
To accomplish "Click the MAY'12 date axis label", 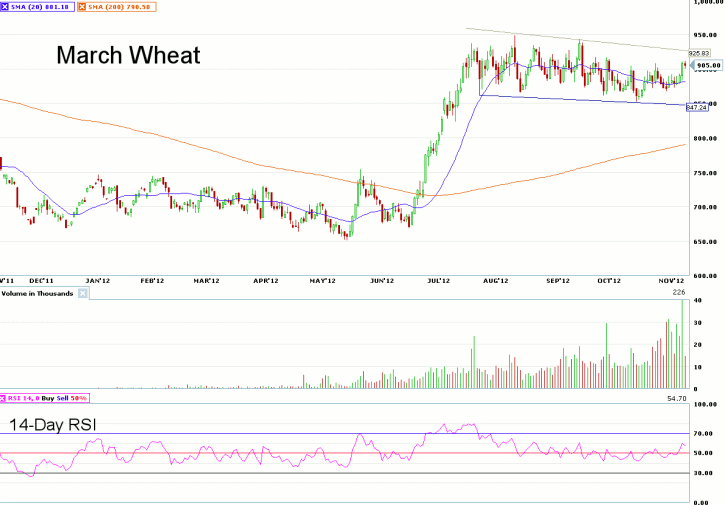I will pos(322,282).
